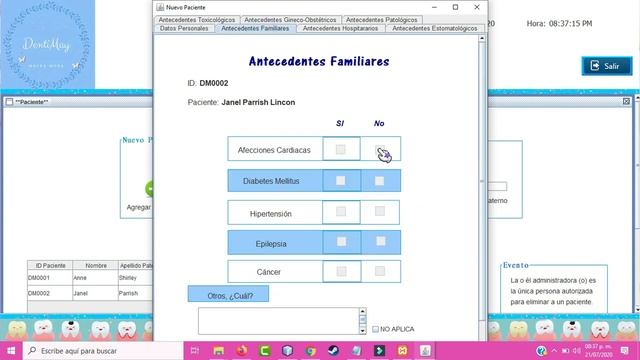Check Sí for Diabetes Mellitus
Image resolution: width=640 pixels, height=360 pixels.
tap(340, 180)
